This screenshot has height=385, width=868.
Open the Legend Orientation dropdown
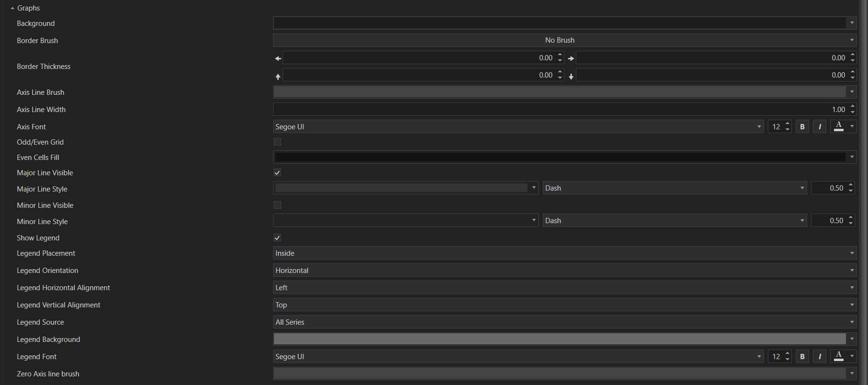tap(564, 271)
